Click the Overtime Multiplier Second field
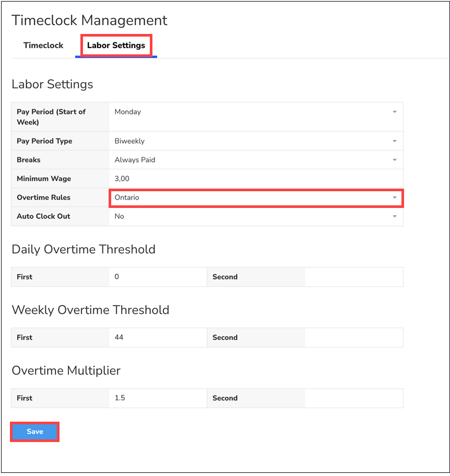 pyautogui.click(x=353, y=398)
